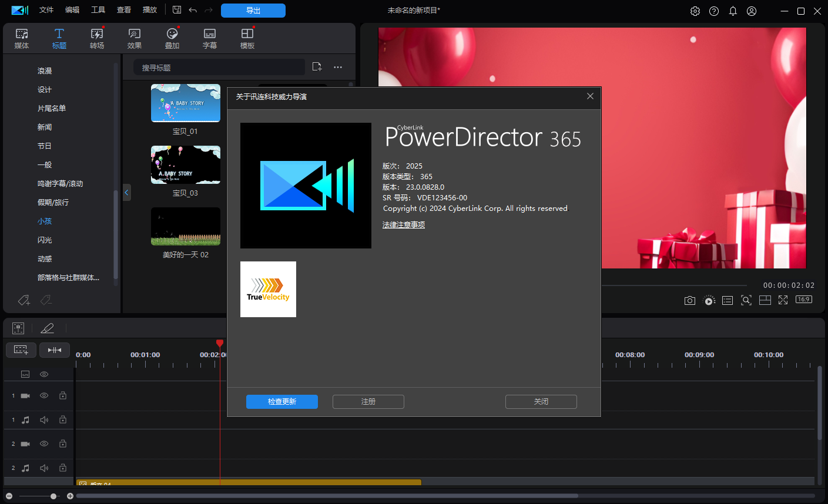Open the 效果 (Effects) tab
This screenshot has height=504, width=828.
pyautogui.click(x=135, y=39)
